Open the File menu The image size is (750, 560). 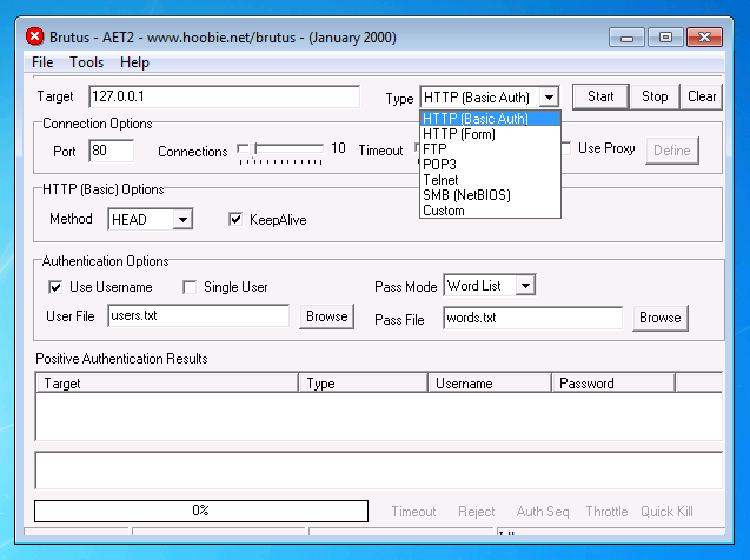click(42, 62)
